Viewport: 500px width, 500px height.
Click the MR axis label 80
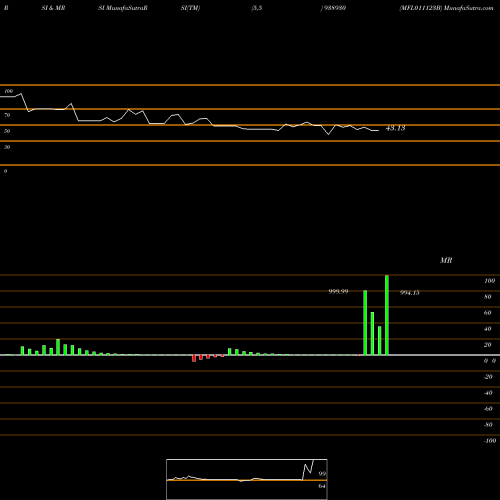click(x=488, y=297)
